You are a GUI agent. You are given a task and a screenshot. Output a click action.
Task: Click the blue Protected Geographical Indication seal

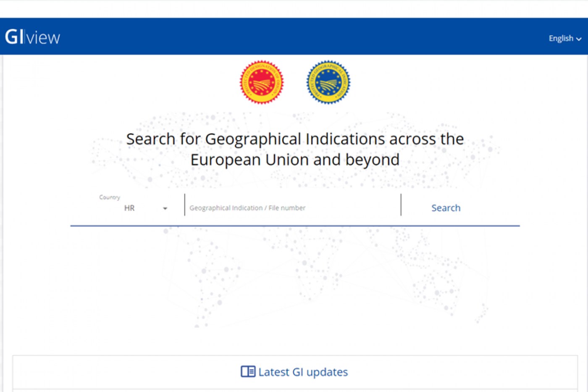(328, 82)
